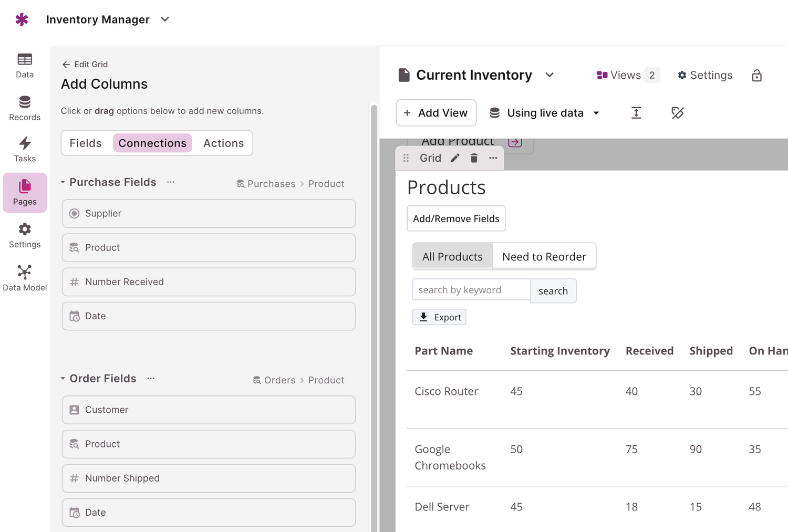This screenshot has height=532, width=788.
Task: Click the Add View button
Action: (x=436, y=113)
